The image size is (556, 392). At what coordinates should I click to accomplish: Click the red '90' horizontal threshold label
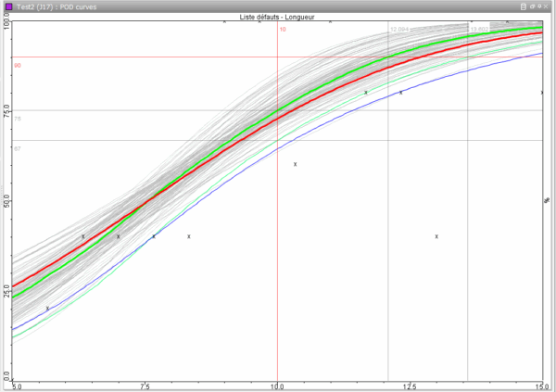pyautogui.click(x=18, y=66)
